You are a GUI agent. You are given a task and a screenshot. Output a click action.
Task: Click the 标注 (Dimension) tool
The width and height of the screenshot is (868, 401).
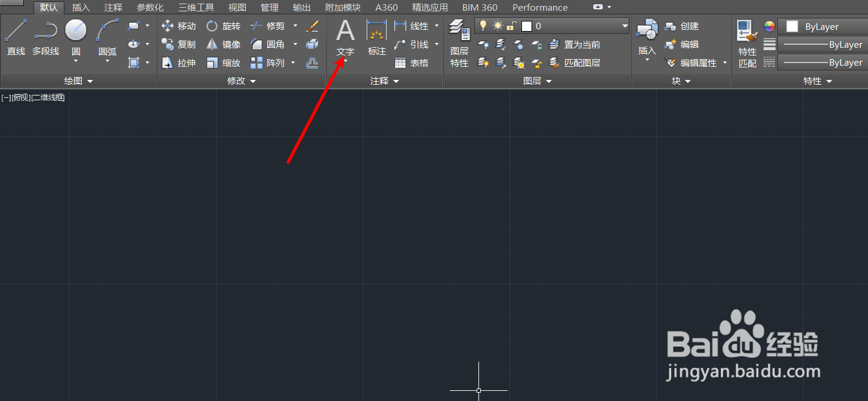tap(377, 38)
